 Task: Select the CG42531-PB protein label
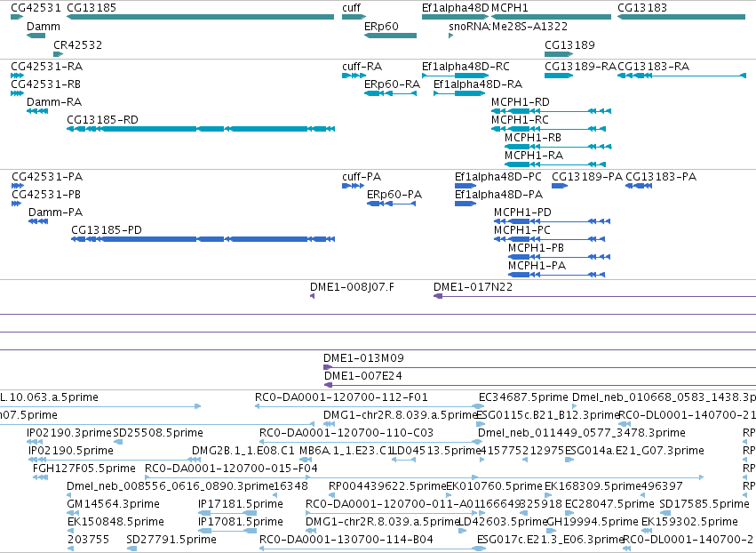(46, 195)
